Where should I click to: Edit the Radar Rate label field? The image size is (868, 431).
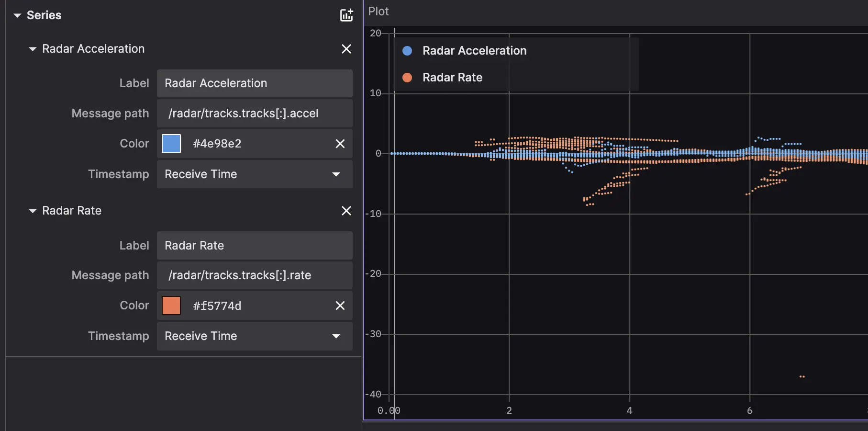click(x=255, y=246)
